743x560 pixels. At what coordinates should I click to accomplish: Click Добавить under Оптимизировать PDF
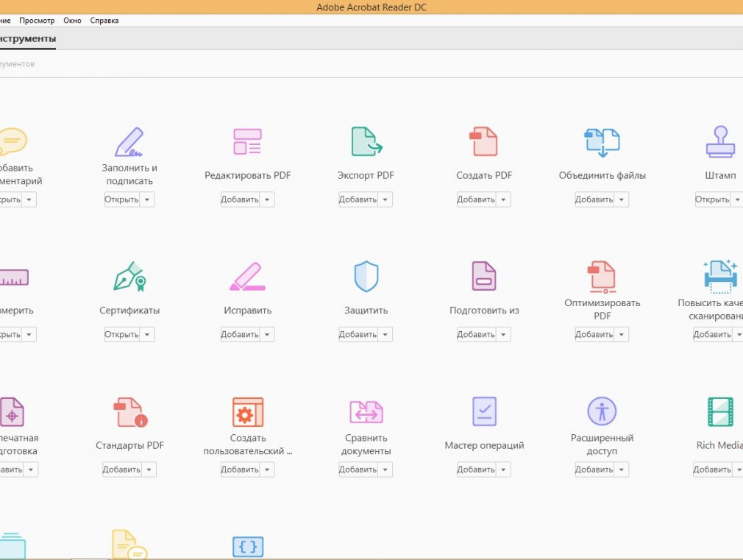[x=594, y=334]
